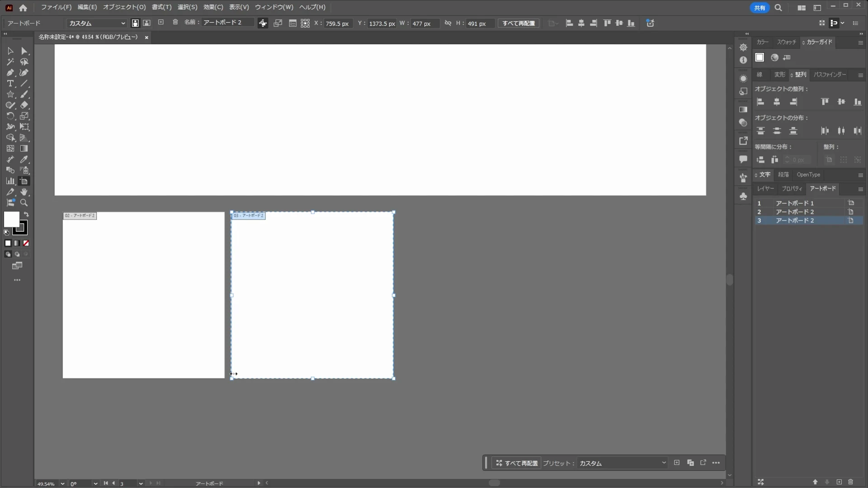868x488 pixels.
Task: Open the artboard navigation number dropdown
Action: tap(141, 483)
